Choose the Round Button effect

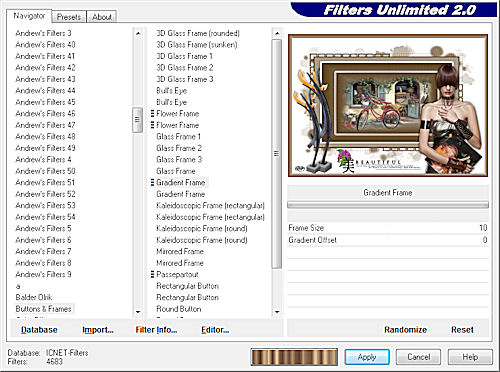179,309
